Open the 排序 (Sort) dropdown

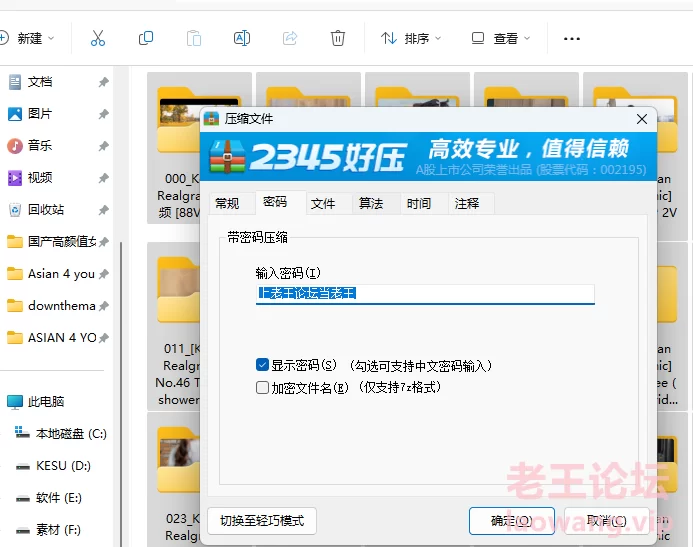coord(411,38)
